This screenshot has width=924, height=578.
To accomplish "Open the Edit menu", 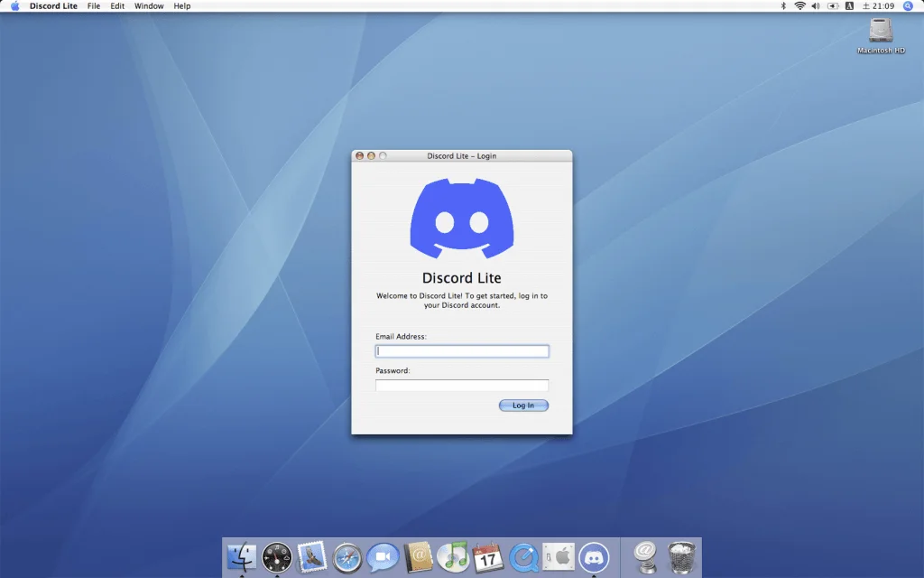I will [117, 6].
